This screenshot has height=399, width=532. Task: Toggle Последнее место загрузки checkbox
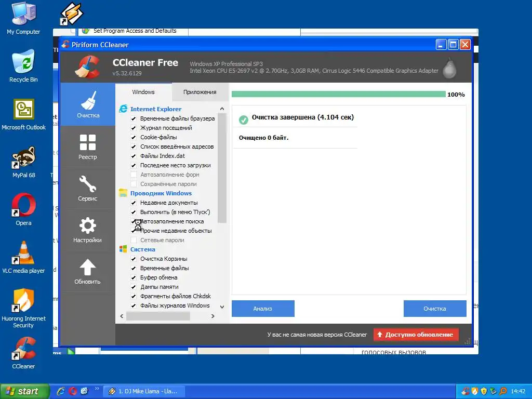[x=134, y=166]
